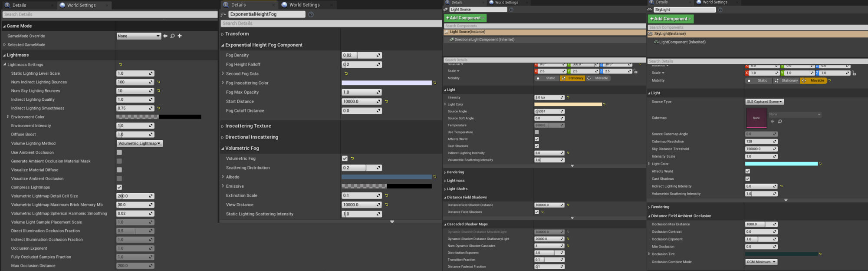Switch to World Settings tab in leftmost panel
Screen dimensions: 868x271
(x=81, y=5)
